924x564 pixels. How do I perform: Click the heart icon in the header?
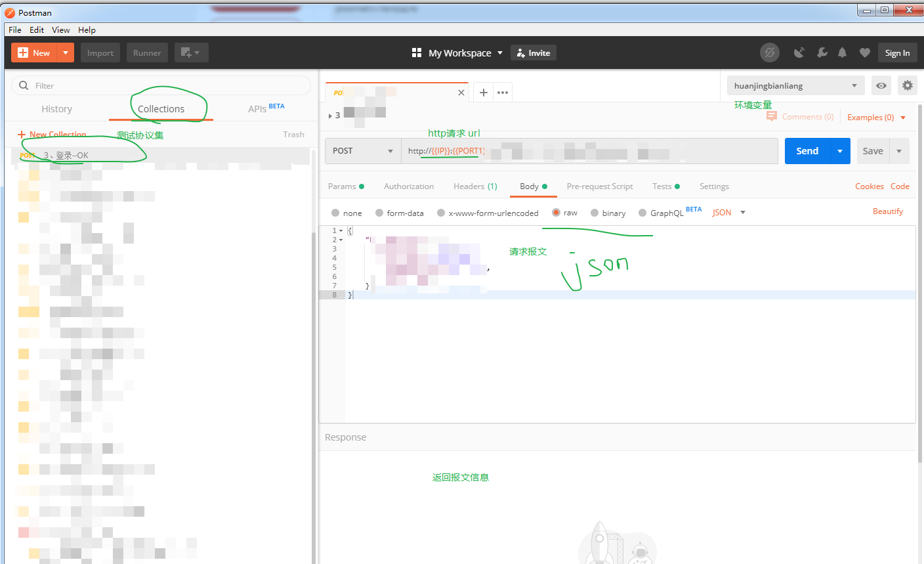point(864,53)
